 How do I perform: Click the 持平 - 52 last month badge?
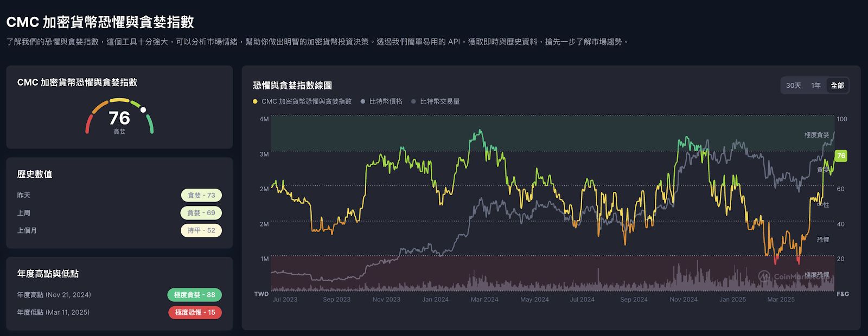[x=201, y=230]
